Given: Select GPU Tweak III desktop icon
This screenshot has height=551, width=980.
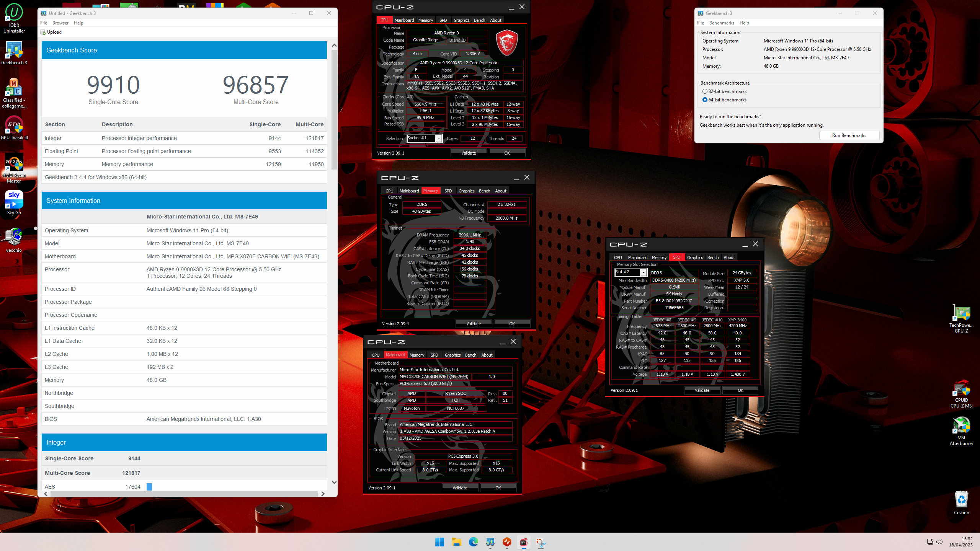Looking at the screenshot, I should tap(14, 128).
